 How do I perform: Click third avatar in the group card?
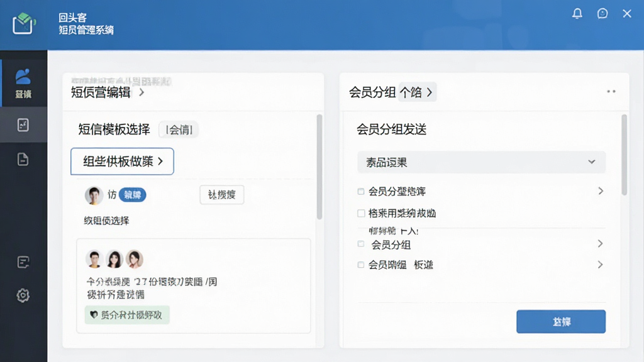click(x=135, y=259)
